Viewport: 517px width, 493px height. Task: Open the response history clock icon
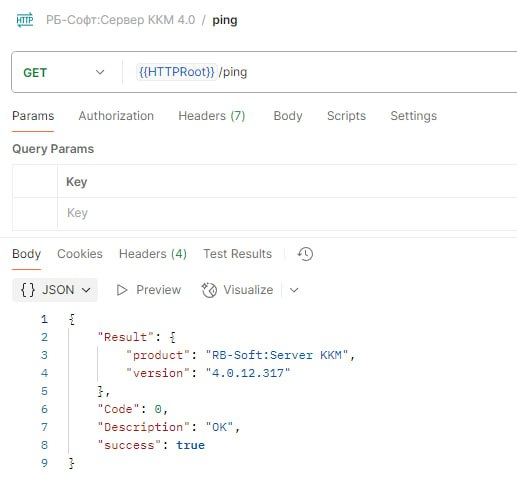pos(305,254)
